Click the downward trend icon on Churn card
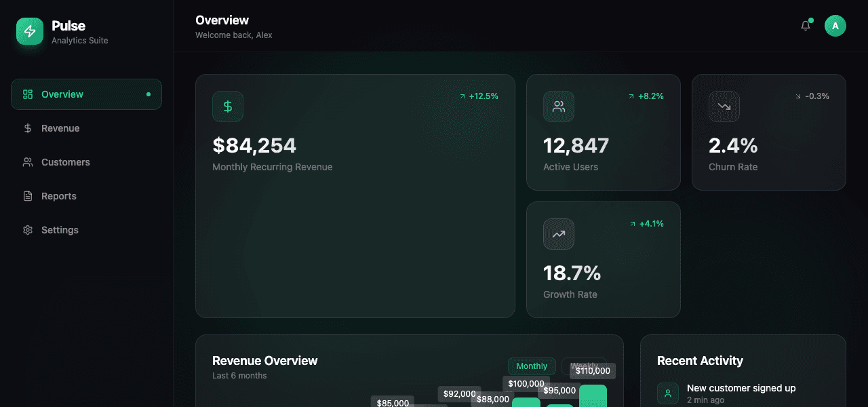This screenshot has width=868, height=407. pos(724,106)
